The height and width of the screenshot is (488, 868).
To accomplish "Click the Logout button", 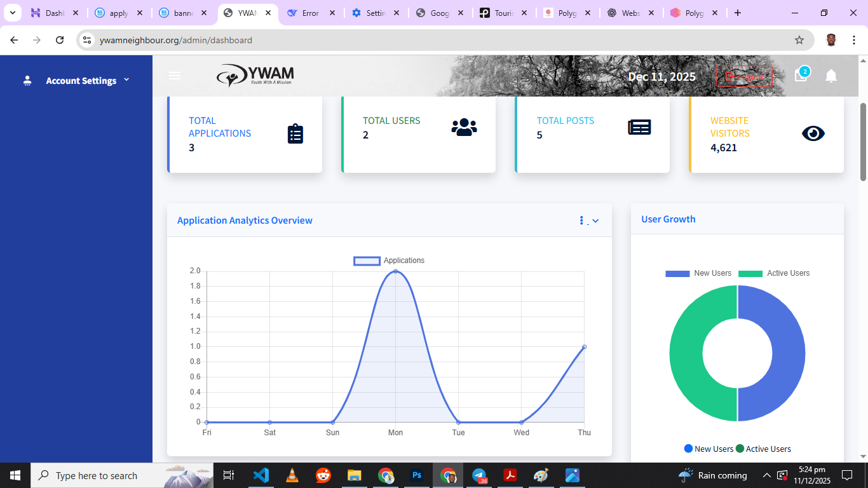I will (x=745, y=76).
